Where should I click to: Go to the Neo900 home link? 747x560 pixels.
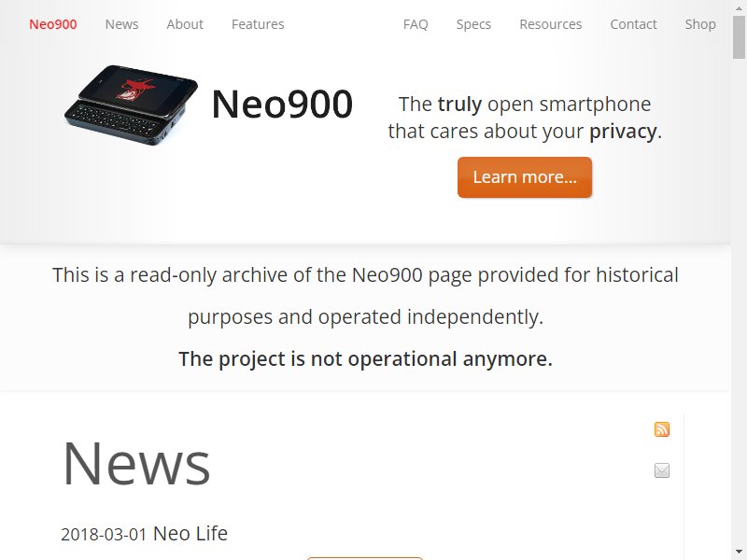tap(53, 24)
